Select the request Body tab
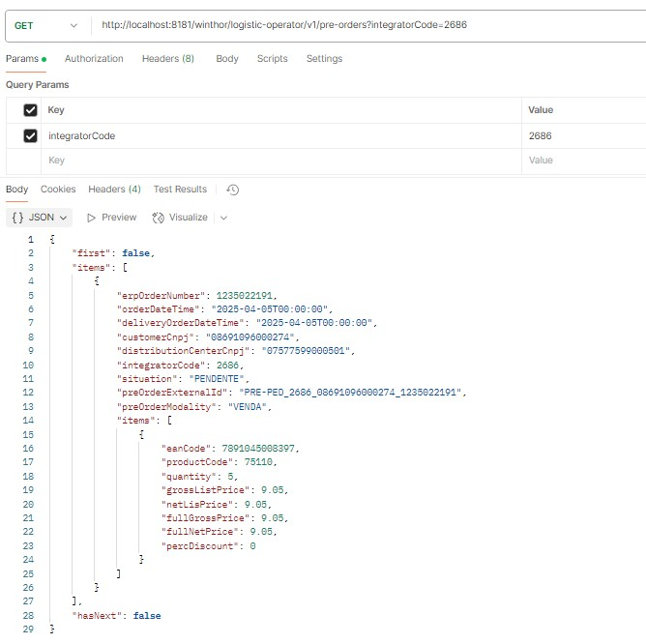Screen dimensions: 646x644 point(227,59)
